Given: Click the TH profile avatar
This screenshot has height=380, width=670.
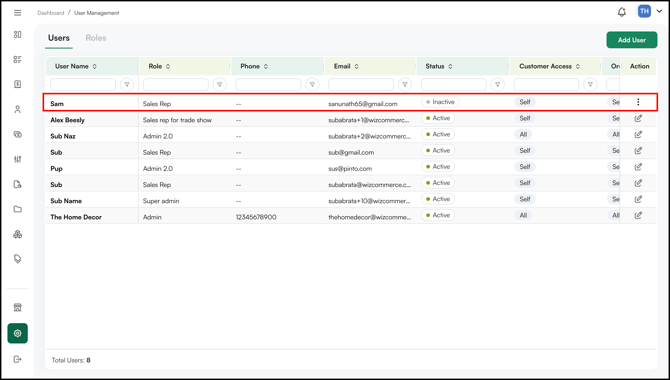Looking at the screenshot, I should 644,11.
